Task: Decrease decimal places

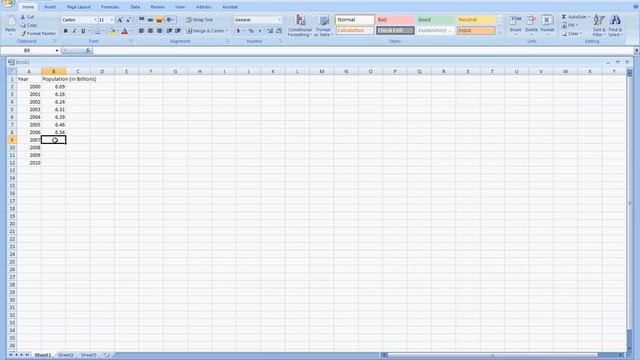Action: point(278,31)
